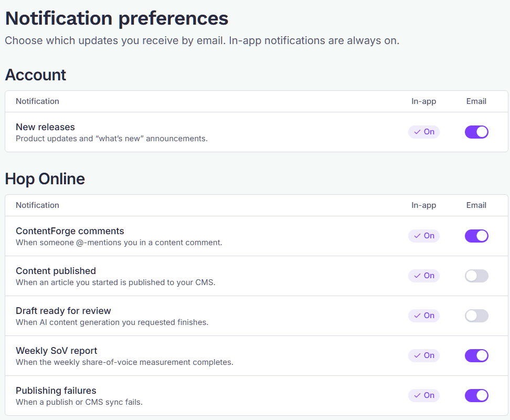
Task: Click the Weekly SoV report title
Action: (57, 351)
